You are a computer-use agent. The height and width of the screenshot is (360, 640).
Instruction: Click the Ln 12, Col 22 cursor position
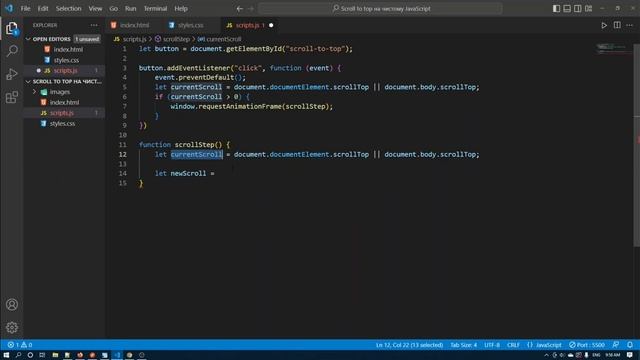pos(409,345)
